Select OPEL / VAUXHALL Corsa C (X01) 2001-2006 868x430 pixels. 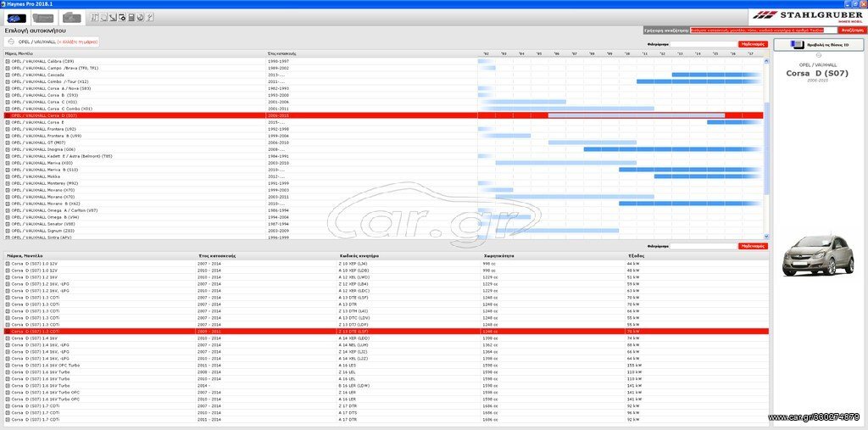tap(384, 102)
